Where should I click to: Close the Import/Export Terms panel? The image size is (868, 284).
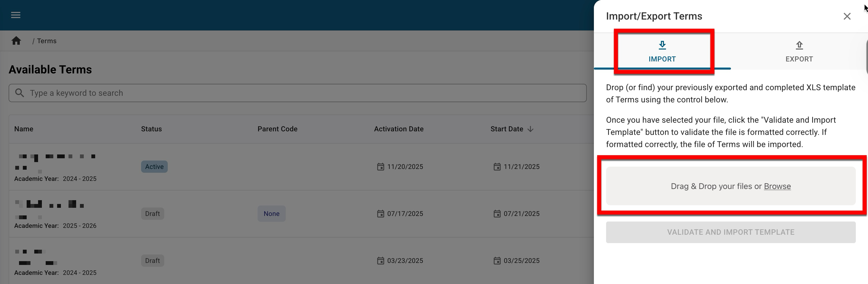pos(847,16)
